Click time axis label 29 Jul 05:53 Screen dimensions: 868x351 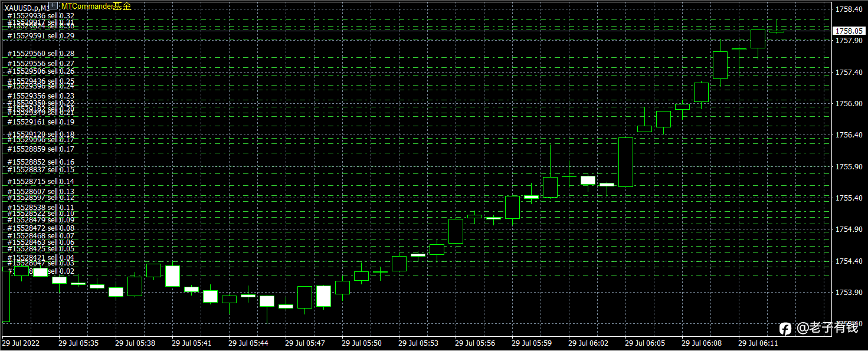coord(418,343)
